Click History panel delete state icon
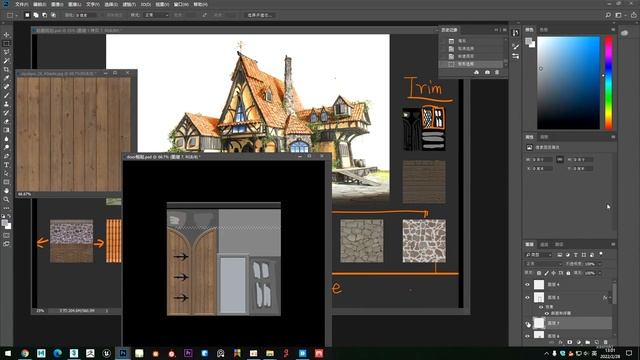Image resolution: width=640 pixels, height=360 pixels. tap(497, 72)
